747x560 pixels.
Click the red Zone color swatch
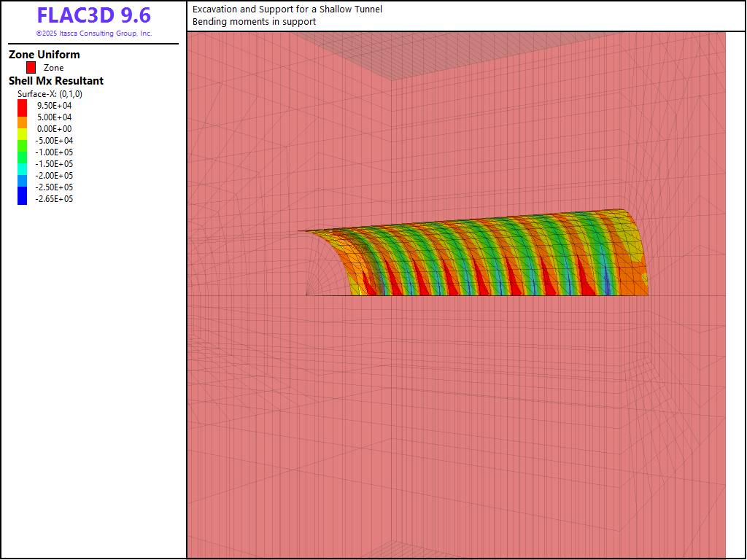(31, 68)
